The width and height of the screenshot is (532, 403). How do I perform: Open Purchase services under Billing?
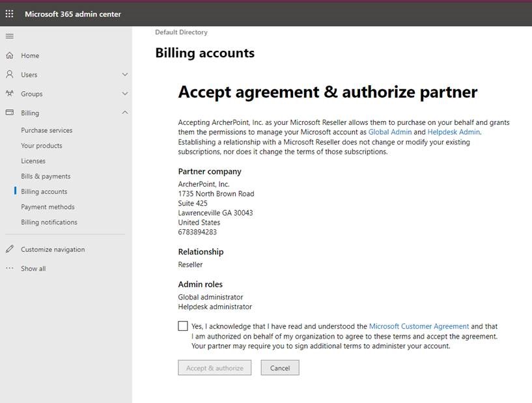pos(46,130)
